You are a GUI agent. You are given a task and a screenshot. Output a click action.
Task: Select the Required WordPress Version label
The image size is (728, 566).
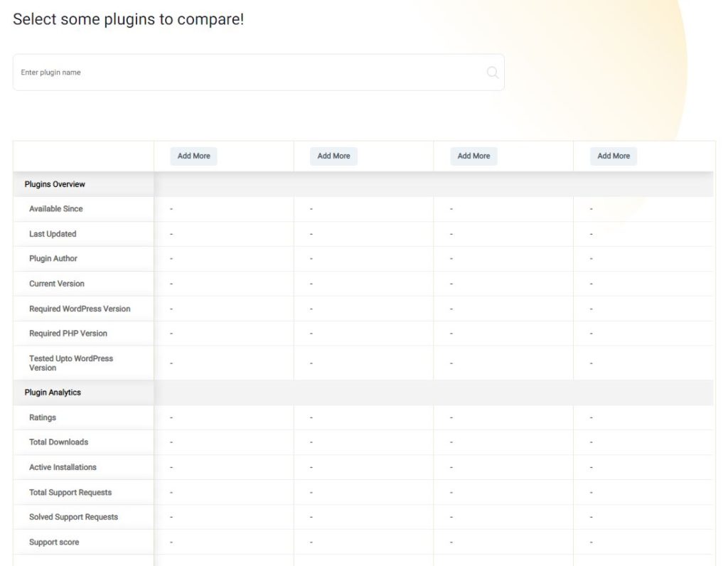pyautogui.click(x=80, y=309)
